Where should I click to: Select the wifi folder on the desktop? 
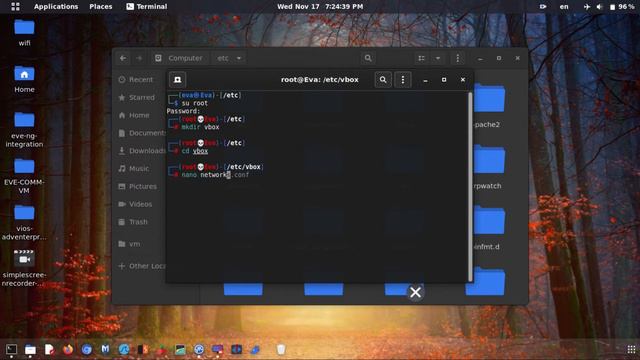pos(24,33)
